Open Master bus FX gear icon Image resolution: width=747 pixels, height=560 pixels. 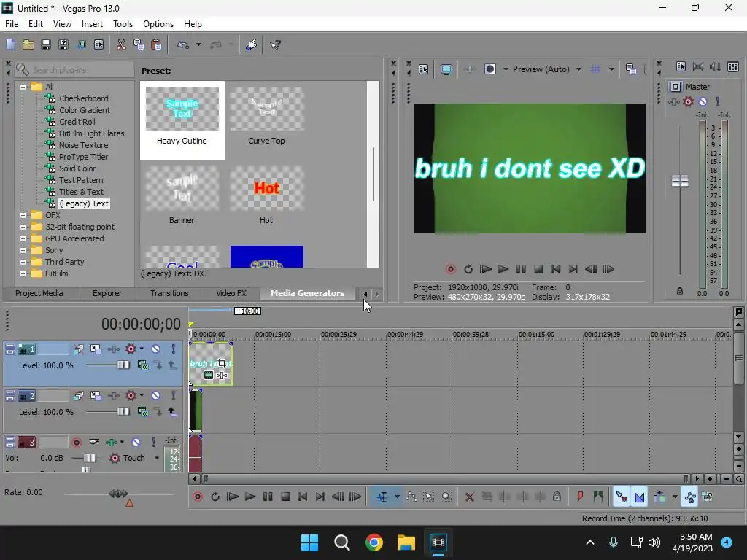[688, 101]
